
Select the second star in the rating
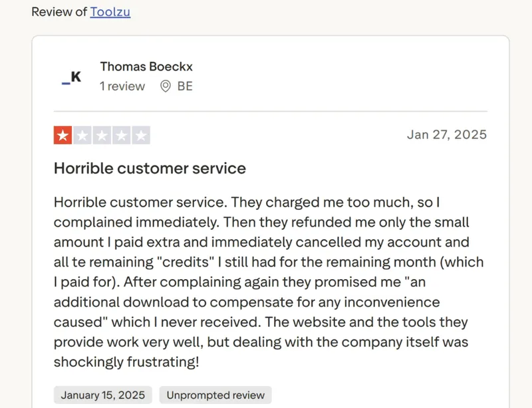click(82, 134)
